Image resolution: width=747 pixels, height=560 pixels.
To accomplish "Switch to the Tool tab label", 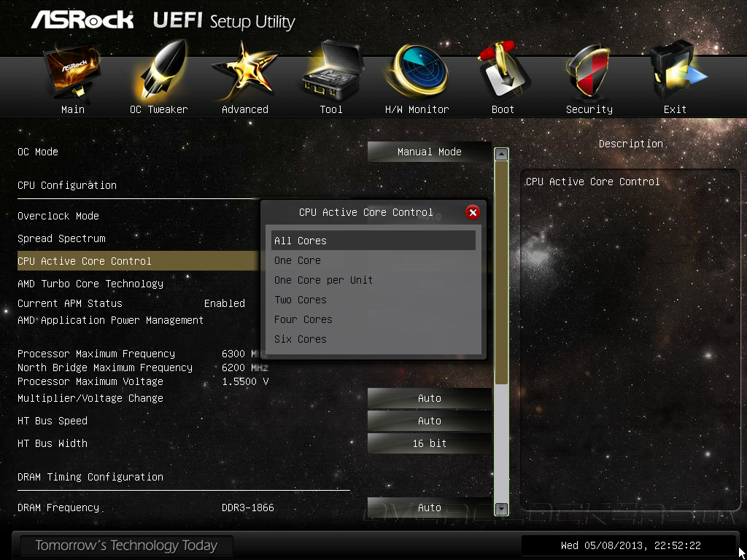I will 331,109.
